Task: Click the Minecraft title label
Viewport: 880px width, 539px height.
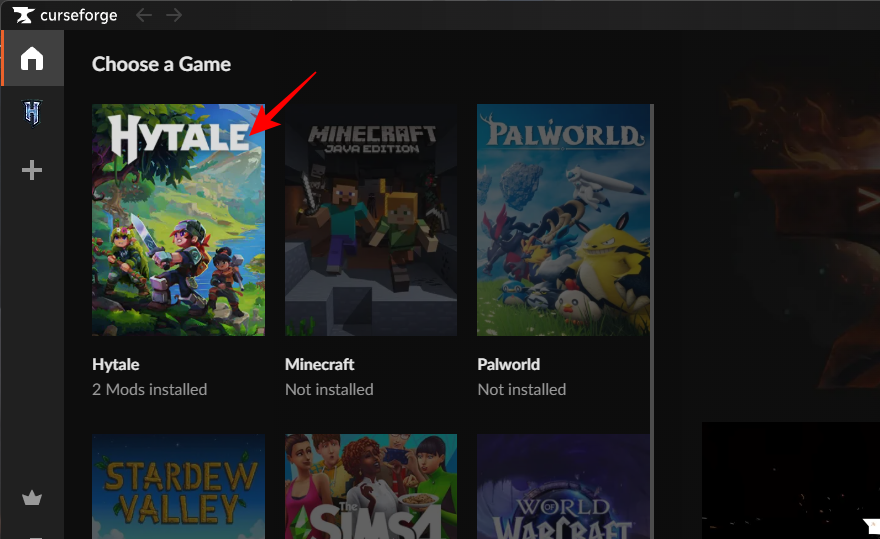Action: (319, 364)
